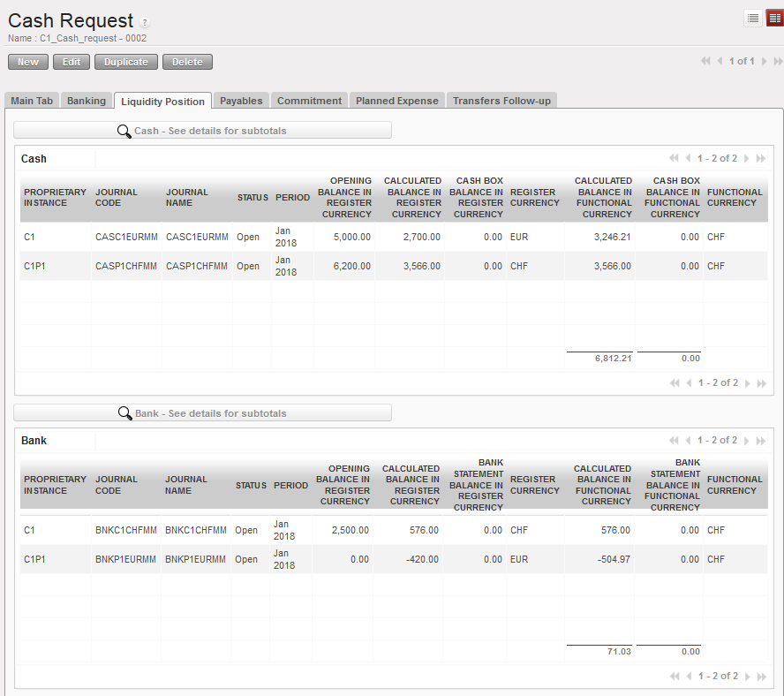Screen dimensions: 784x696
Task: Duplicate the cash request record
Action: pos(126,62)
